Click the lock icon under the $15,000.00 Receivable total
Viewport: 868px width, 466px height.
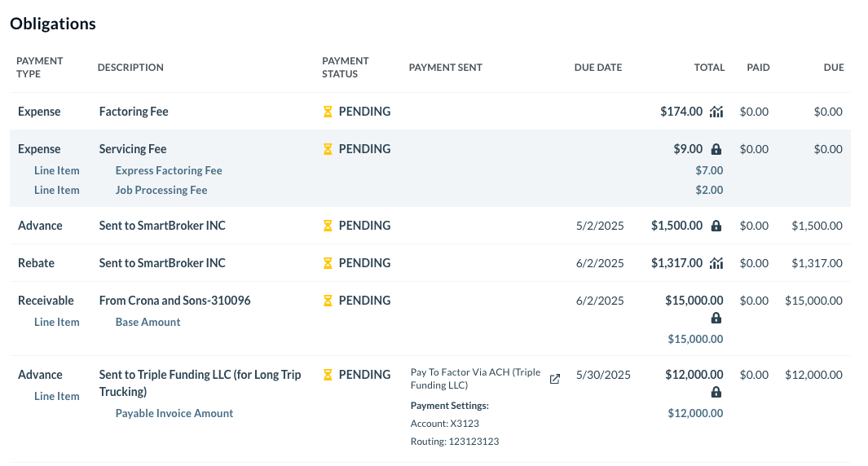pos(716,319)
